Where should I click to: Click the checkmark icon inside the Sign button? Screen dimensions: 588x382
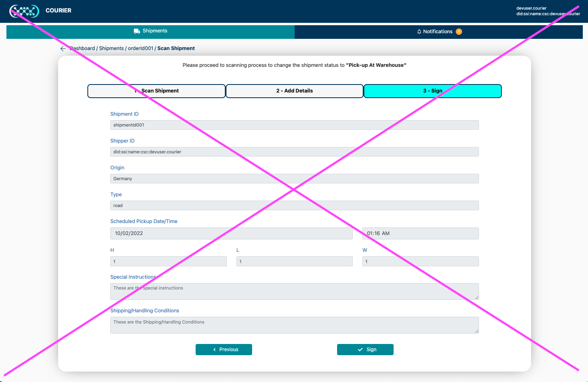pyautogui.click(x=360, y=349)
